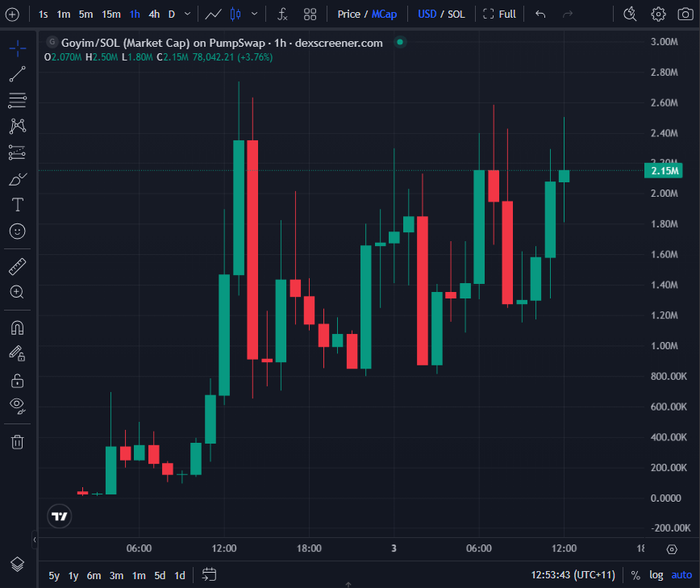Select the XABCD pattern tool

pyautogui.click(x=18, y=127)
